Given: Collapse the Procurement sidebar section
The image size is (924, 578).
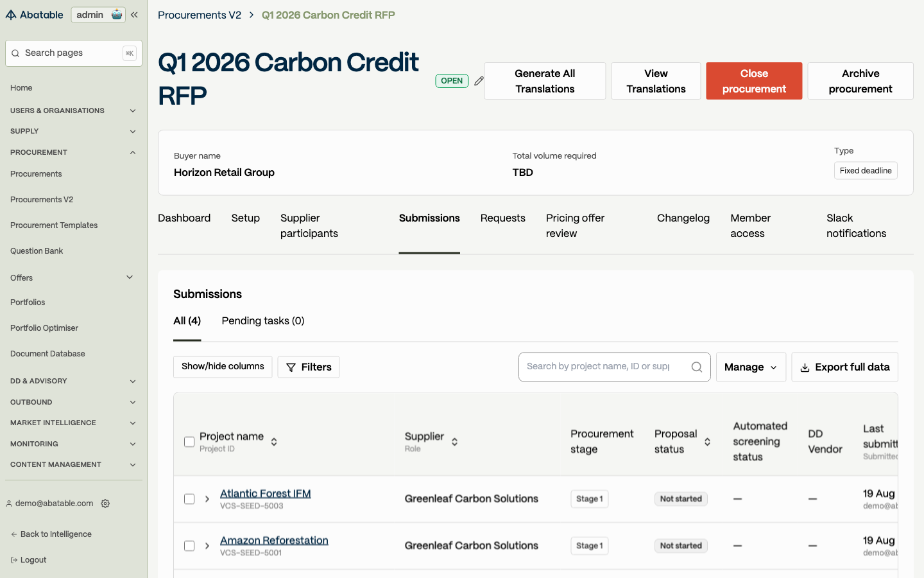Looking at the screenshot, I should pos(133,152).
